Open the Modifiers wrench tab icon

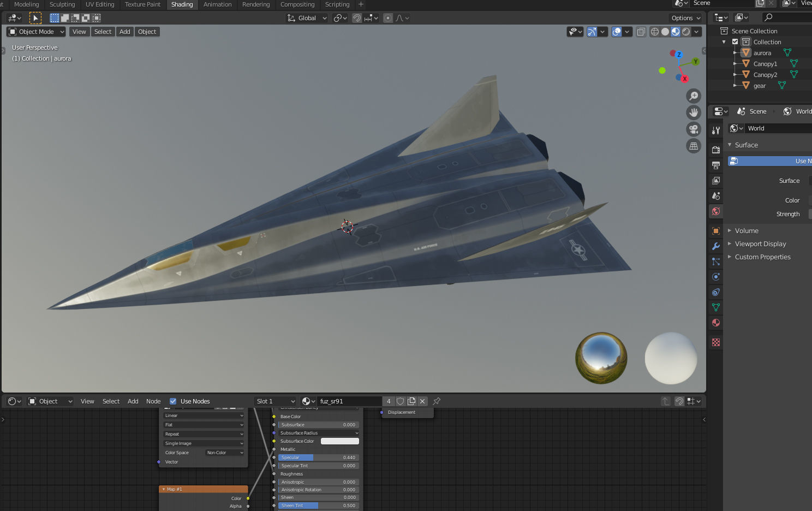pyautogui.click(x=716, y=246)
